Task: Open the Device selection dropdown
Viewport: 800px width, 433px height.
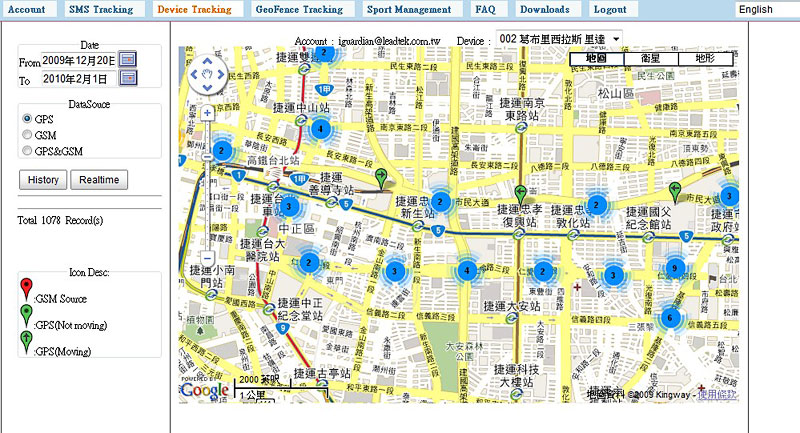Action: coord(559,39)
